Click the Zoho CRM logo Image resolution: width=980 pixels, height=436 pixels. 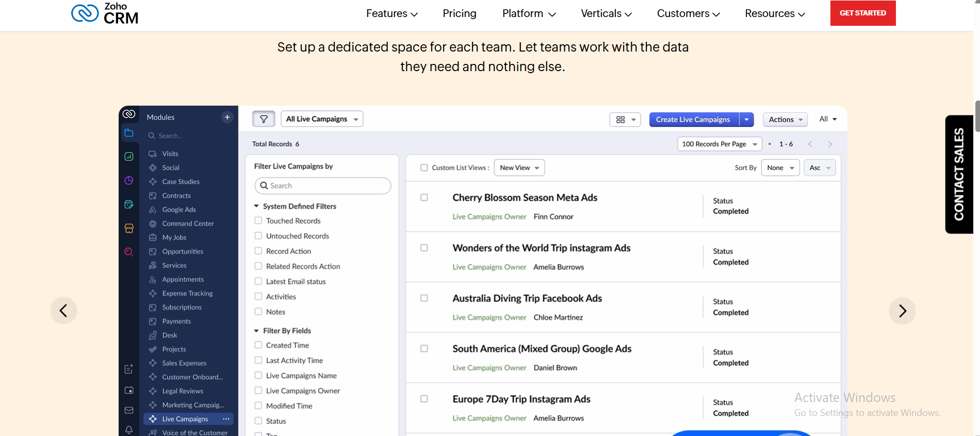click(105, 13)
